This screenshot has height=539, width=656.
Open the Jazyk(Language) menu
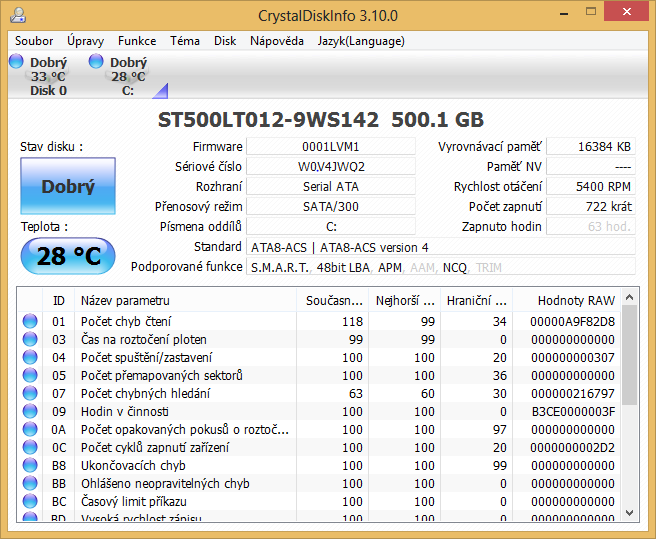[x=361, y=41]
